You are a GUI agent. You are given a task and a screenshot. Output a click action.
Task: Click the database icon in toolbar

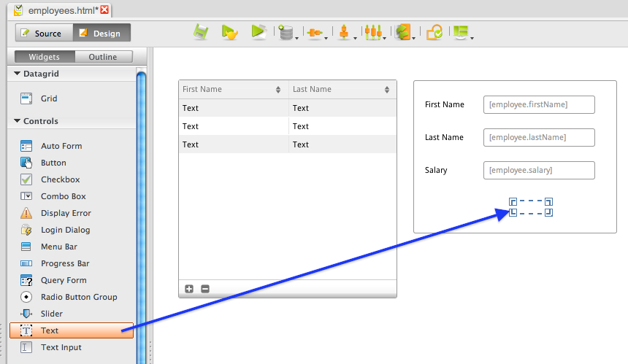(x=286, y=33)
